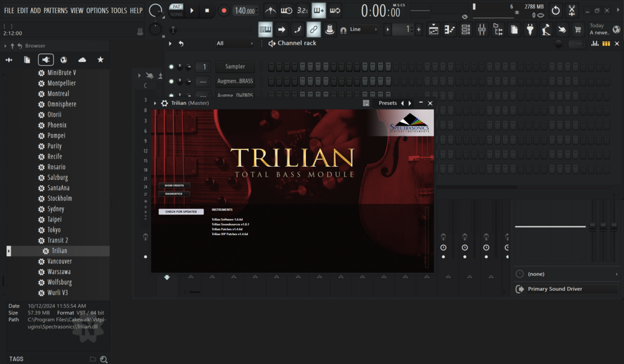Toggle the note/clip grouping link icon

pyautogui.click(x=314, y=29)
